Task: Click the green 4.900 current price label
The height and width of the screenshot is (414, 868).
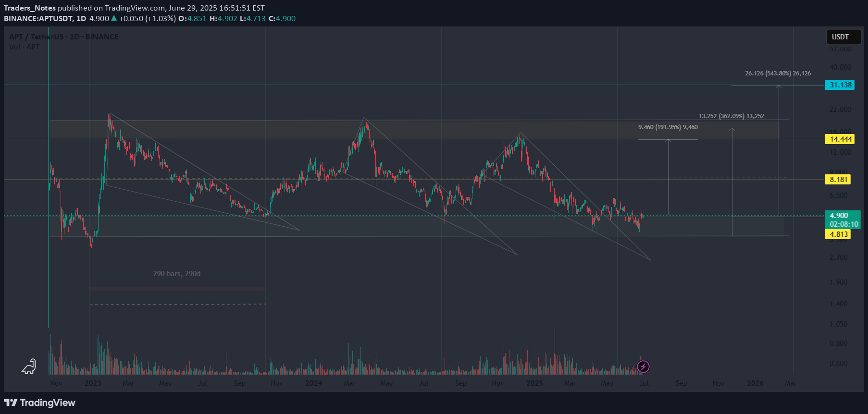Action: point(839,216)
